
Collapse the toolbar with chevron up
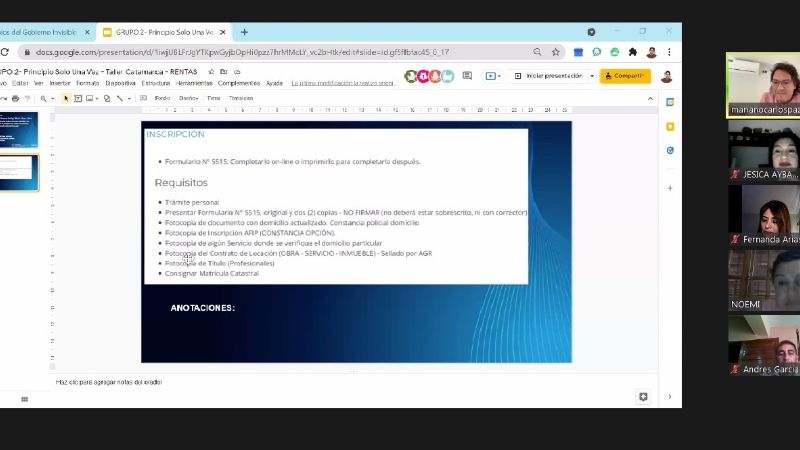tap(650, 98)
